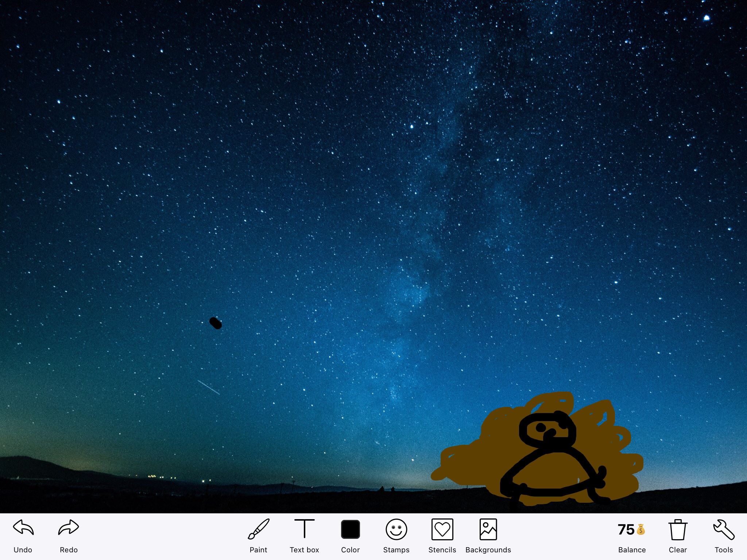Viewport: 747px width, 560px height.
Task: Click the Redo arrow icon
Action: 69,528
